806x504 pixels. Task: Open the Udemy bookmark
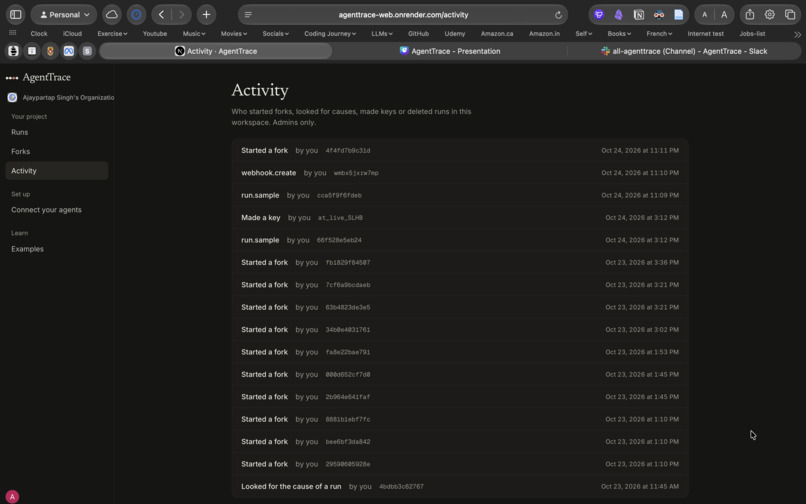tap(454, 33)
